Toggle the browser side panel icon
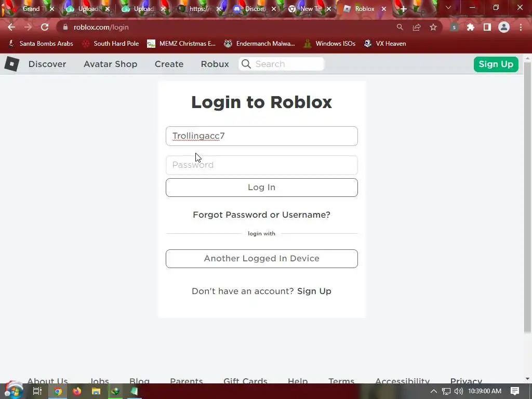The height and width of the screenshot is (399, 532). tap(487, 27)
